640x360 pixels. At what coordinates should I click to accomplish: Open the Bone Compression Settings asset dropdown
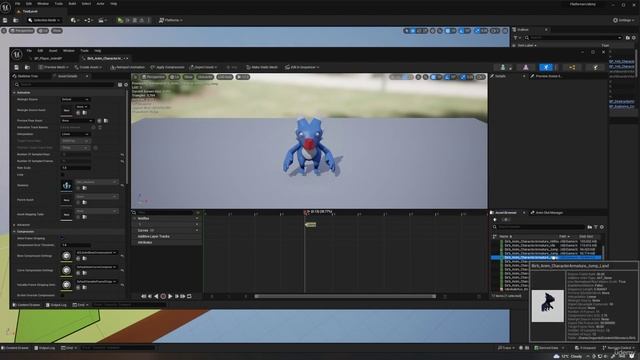coord(96,253)
